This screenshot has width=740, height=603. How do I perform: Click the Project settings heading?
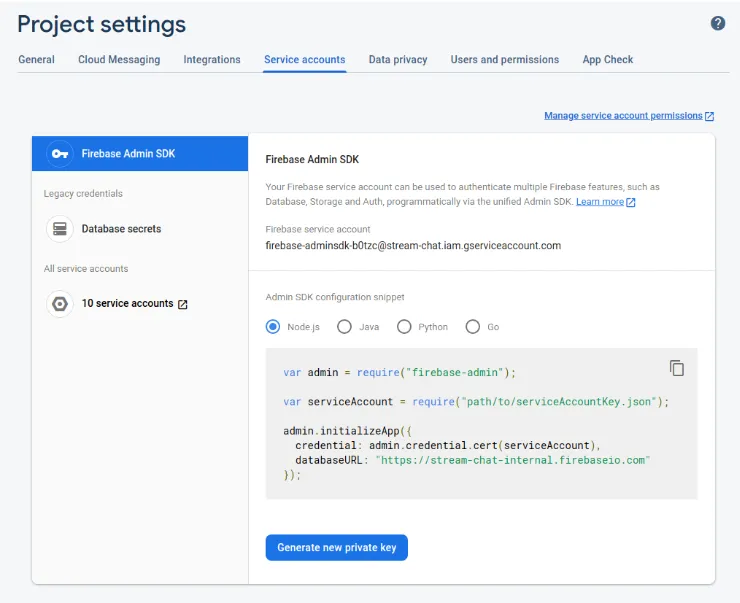[101, 25]
